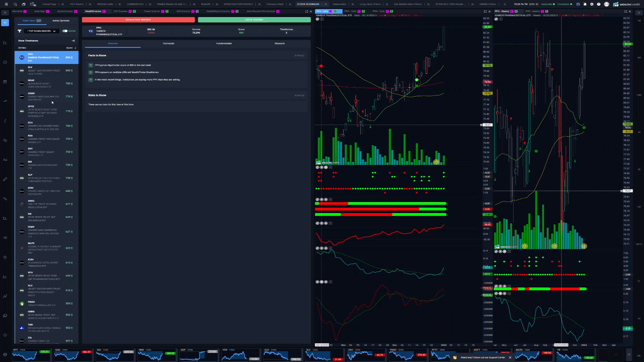Select ARKG Genomic Revolution ETF row
Image resolution: width=644 pixels, height=362 pixels.
[x=46, y=204]
